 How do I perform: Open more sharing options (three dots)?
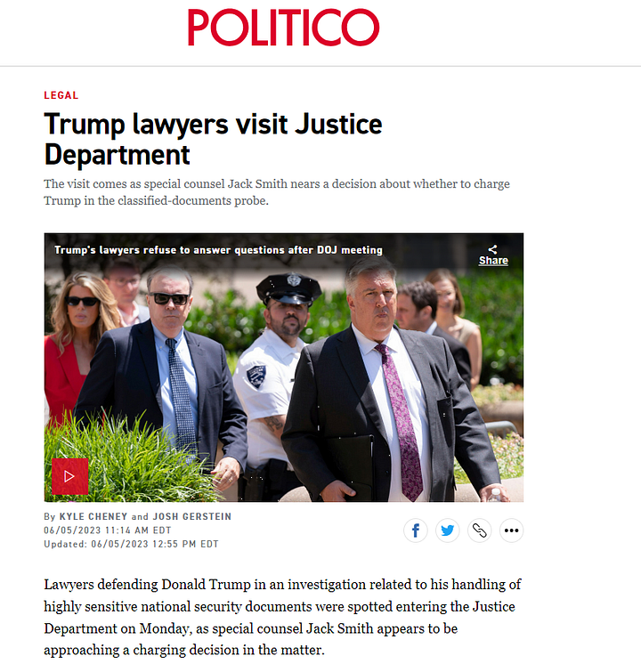[x=512, y=530]
